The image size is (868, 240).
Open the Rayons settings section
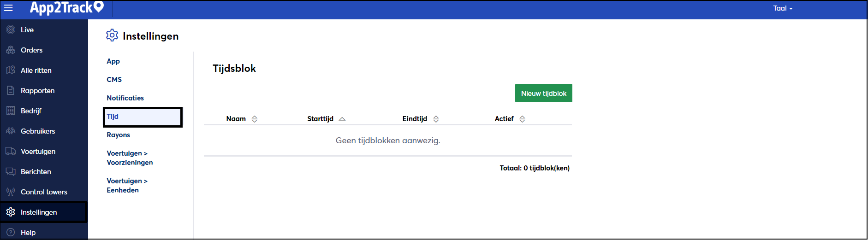(118, 135)
